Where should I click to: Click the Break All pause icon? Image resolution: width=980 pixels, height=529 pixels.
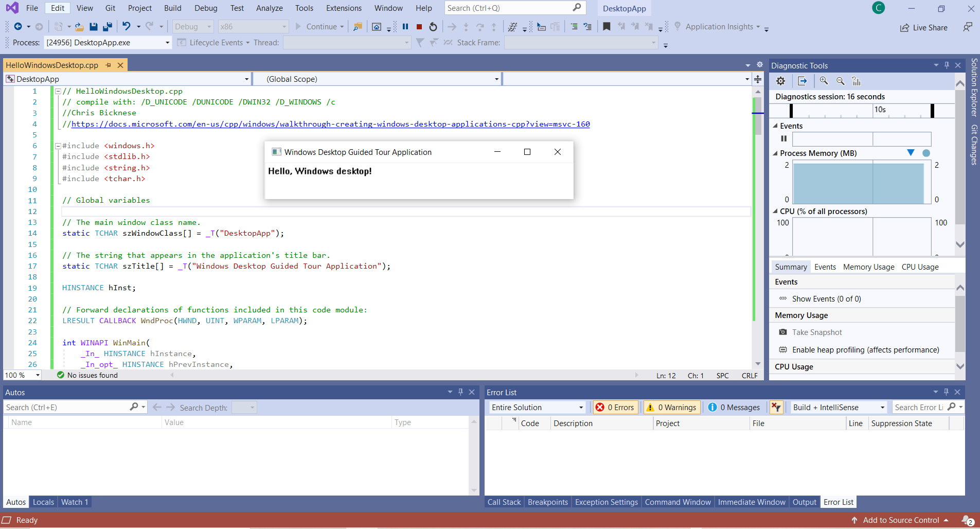coord(406,26)
